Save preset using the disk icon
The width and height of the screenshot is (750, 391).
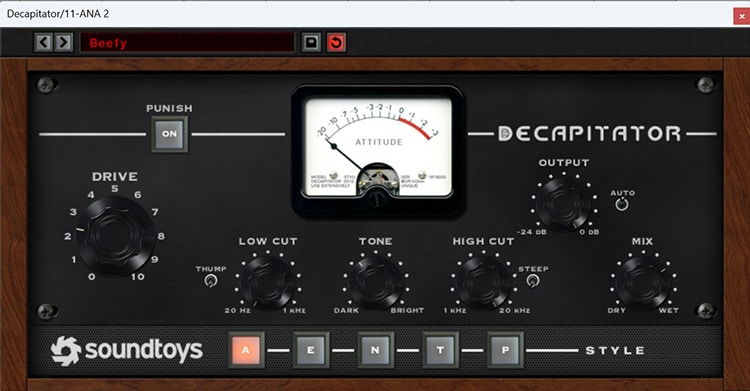point(311,43)
